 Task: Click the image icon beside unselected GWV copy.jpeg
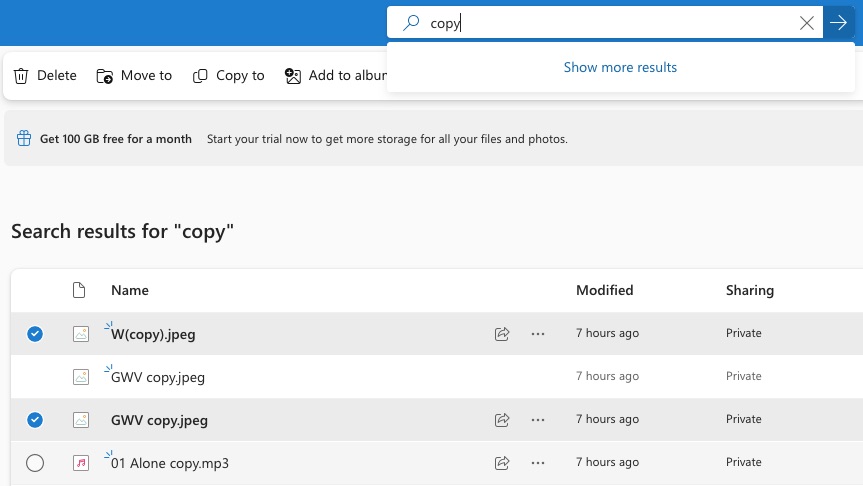pyautogui.click(x=81, y=376)
